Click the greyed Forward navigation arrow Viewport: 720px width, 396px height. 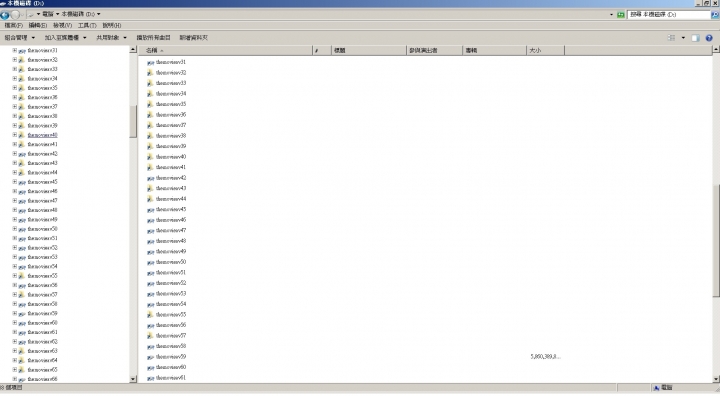click(x=15, y=15)
